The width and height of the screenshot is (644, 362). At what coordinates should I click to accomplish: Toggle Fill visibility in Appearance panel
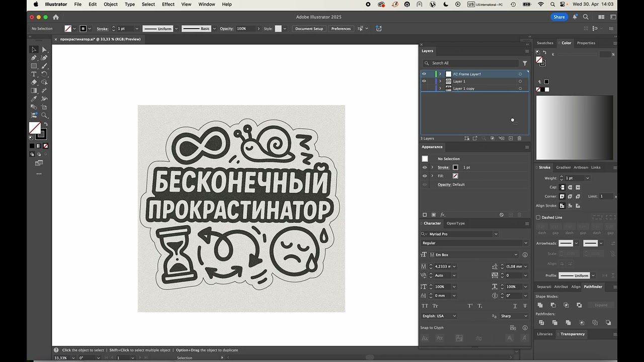(425, 176)
